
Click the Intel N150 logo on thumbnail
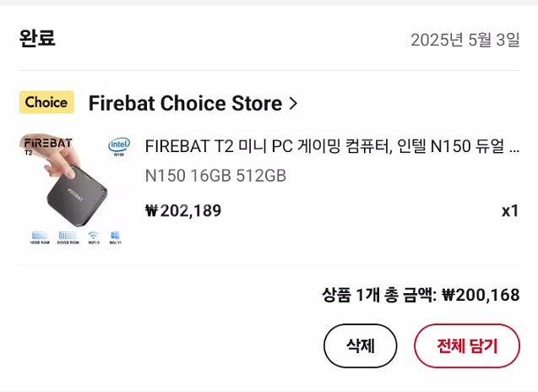[118, 147]
